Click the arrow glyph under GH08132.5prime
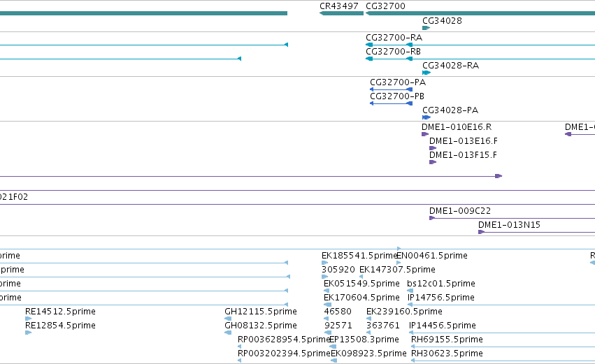595x364 pixels. (x=228, y=333)
